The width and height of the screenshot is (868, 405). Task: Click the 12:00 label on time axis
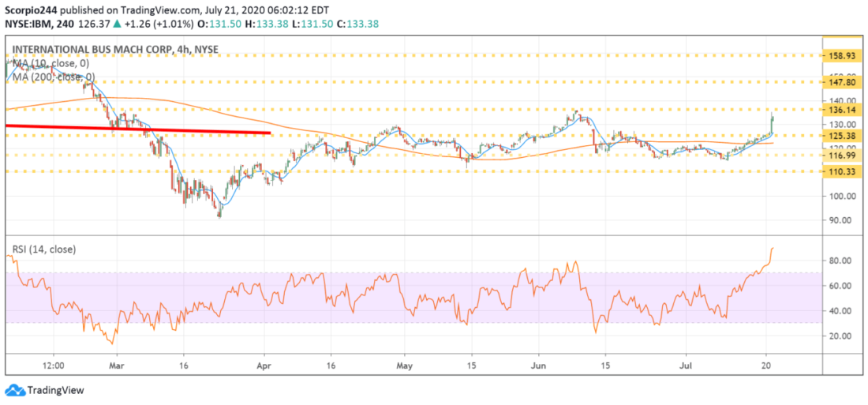(x=54, y=366)
